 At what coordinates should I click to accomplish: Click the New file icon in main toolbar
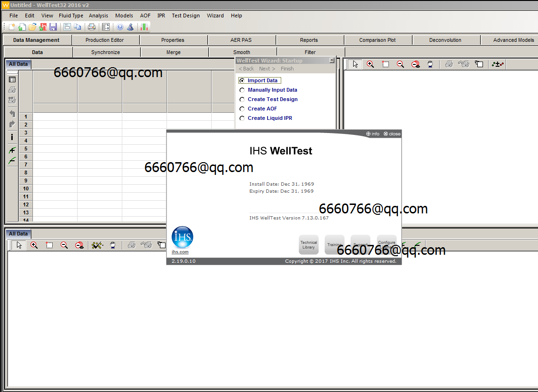pyautogui.click(x=12, y=27)
